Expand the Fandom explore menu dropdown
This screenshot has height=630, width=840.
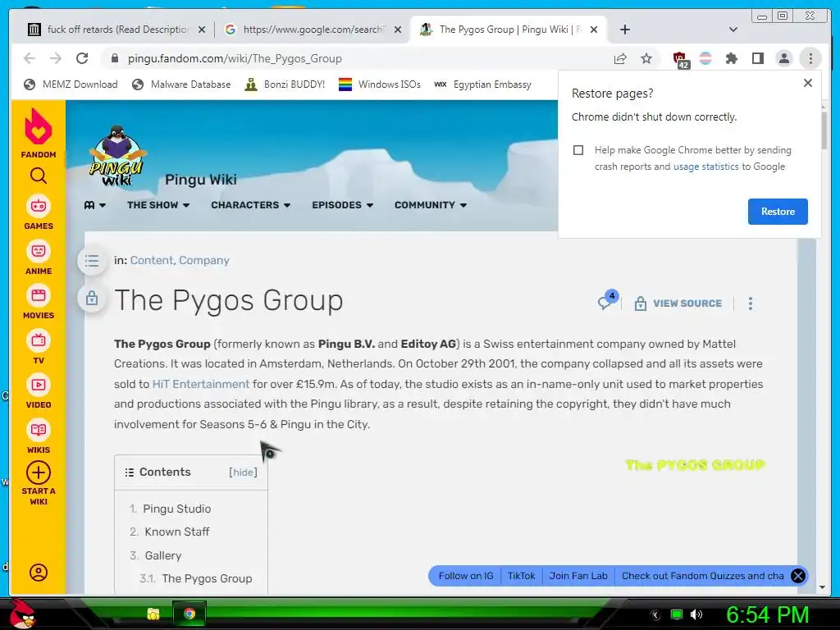pos(95,205)
